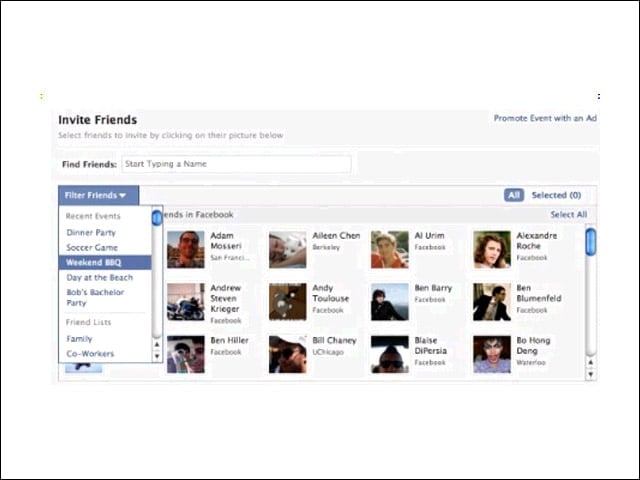Select Al Urim's photo
The height and width of the screenshot is (480, 640).
point(390,249)
